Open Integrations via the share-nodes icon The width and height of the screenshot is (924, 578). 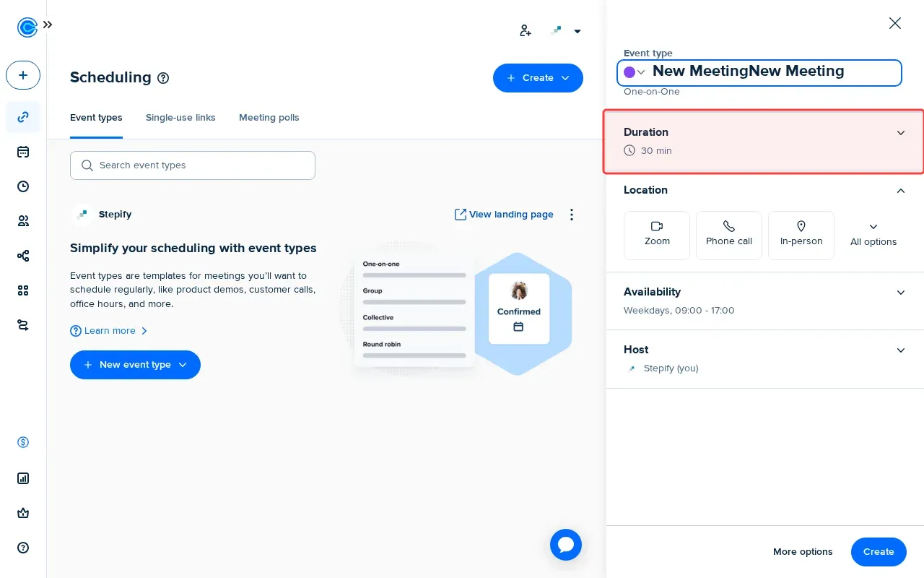22,256
